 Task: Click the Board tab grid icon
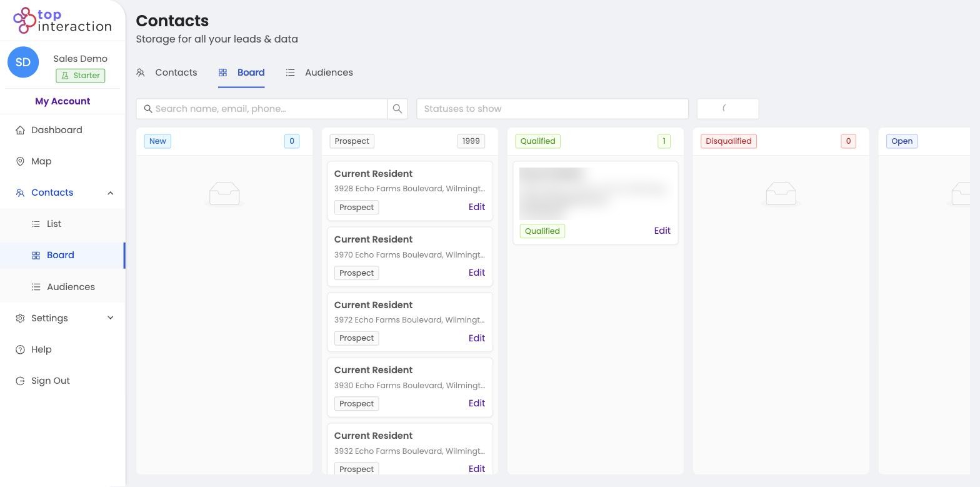[222, 73]
